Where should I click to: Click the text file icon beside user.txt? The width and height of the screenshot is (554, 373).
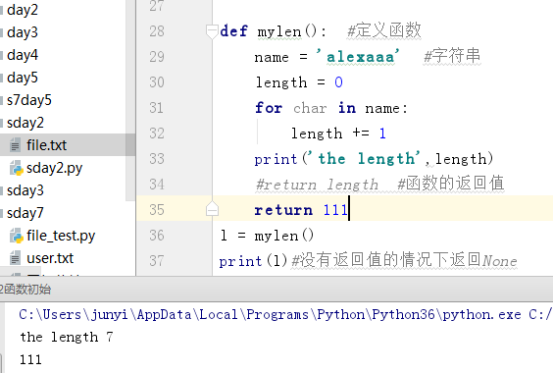point(15,258)
